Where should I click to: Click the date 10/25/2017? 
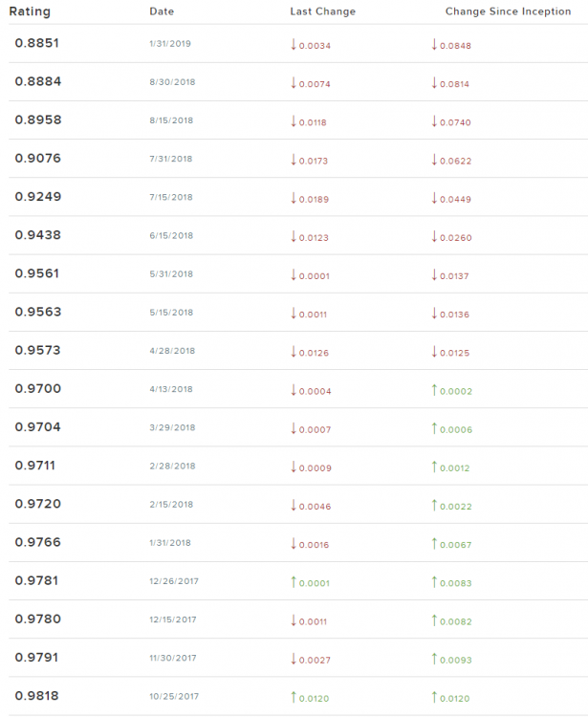pos(173,697)
